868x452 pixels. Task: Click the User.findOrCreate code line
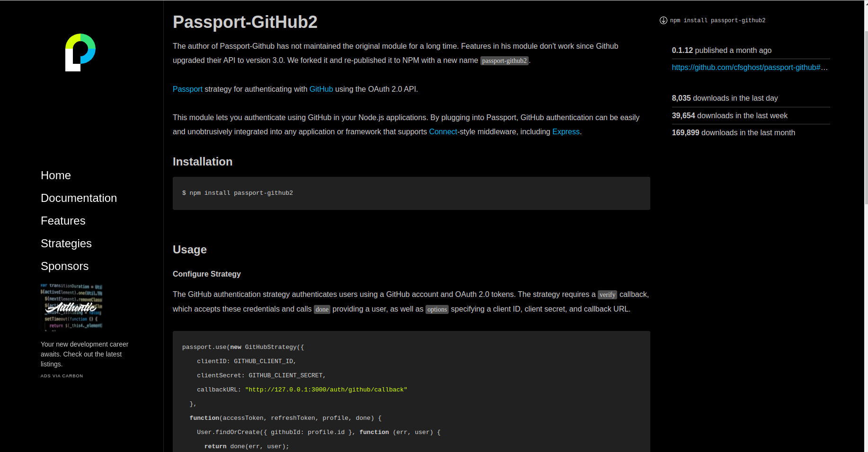[x=319, y=432]
